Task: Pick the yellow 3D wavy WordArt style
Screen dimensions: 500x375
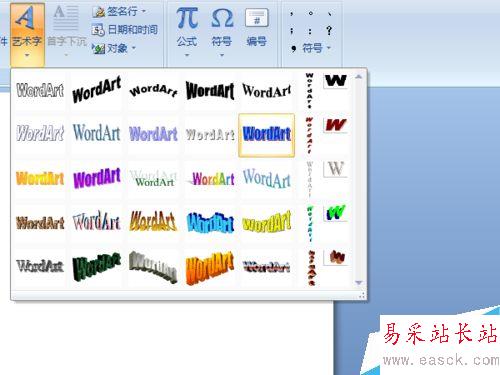Action: tap(267, 222)
